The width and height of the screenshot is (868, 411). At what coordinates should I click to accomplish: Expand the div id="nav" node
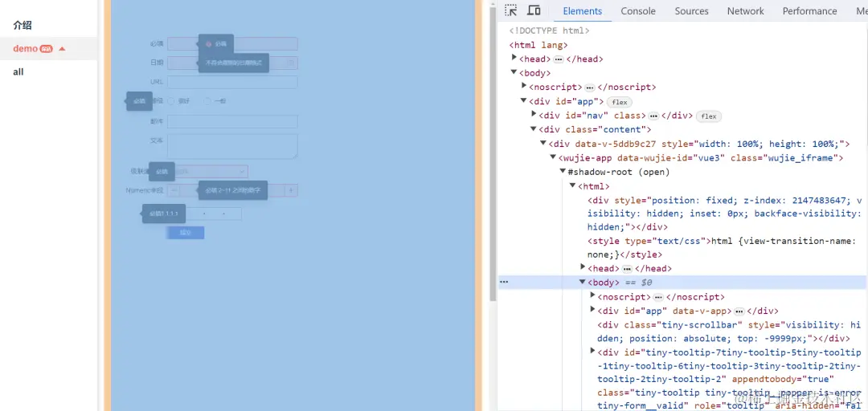tap(534, 116)
